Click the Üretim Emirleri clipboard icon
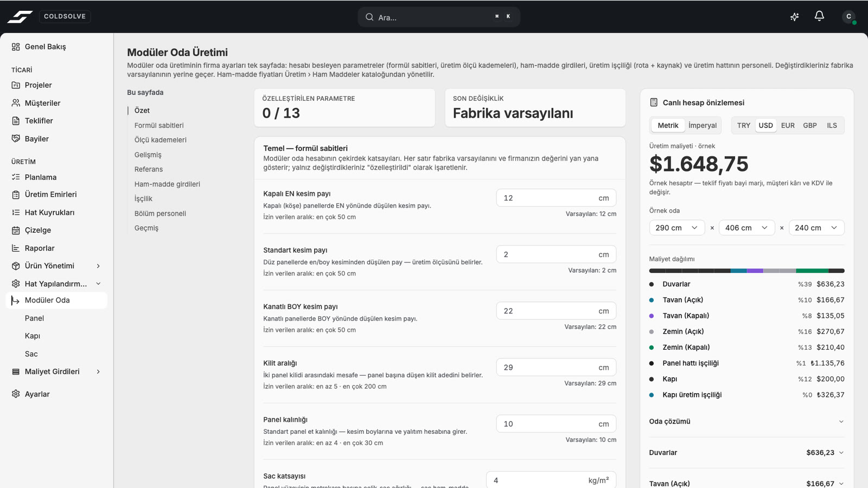The height and width of the screenshot is (488, 868). tap(16, 195)
